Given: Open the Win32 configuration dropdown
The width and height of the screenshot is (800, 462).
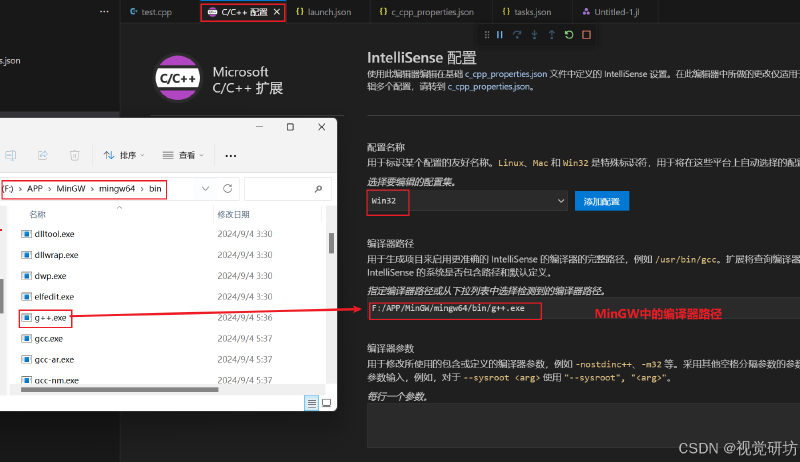Looking at the screenshot, I should point(467,201).
